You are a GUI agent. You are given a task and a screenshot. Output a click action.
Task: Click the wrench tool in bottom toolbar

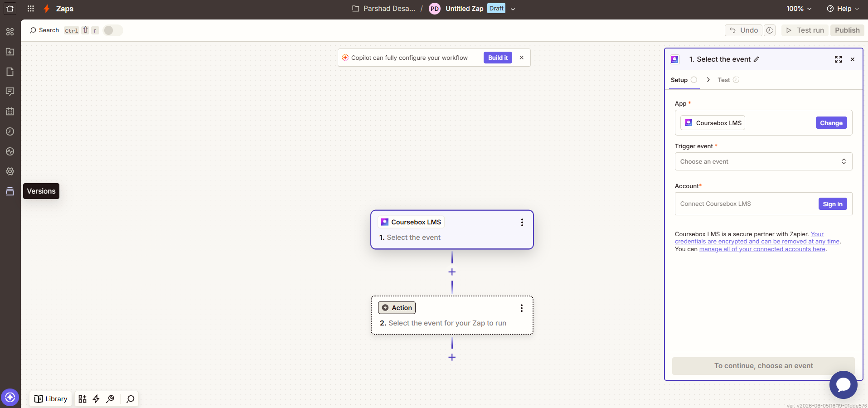(110, 399)
